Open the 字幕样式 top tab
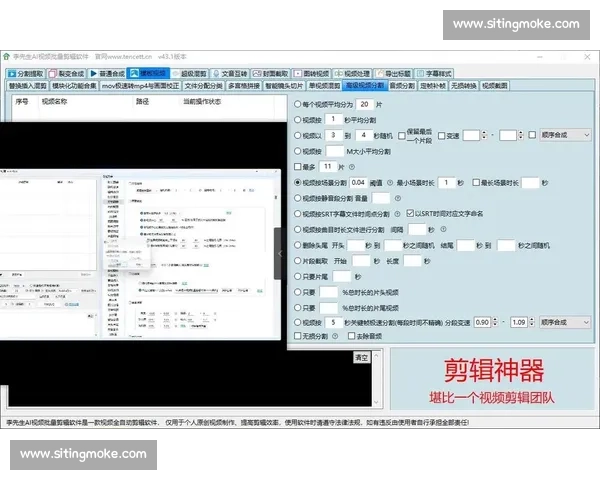600x480 pixels. 434,73
